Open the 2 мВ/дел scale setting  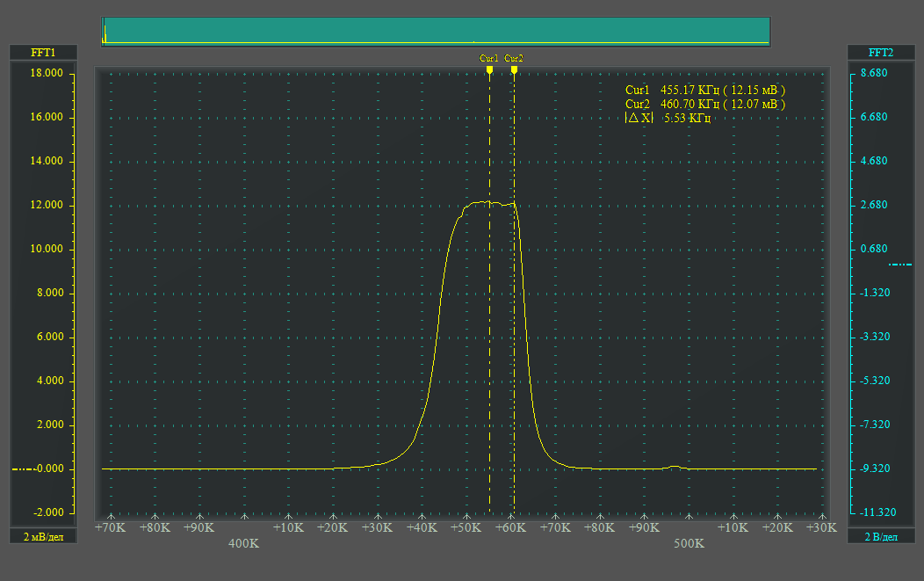tap(43, 537)
